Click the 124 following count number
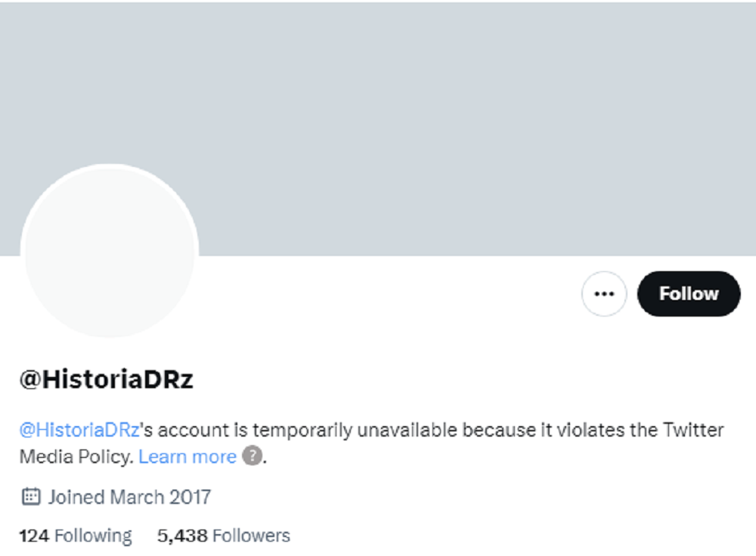This screenshot has height=556, width=756. pos(34,536)
